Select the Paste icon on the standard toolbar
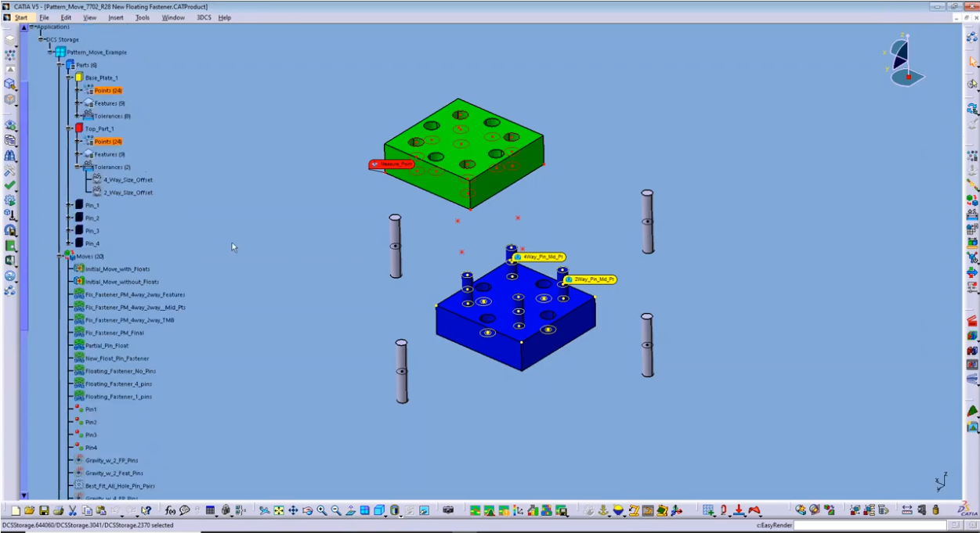Viewport: 980px width, 533px height. pos(99,509)
